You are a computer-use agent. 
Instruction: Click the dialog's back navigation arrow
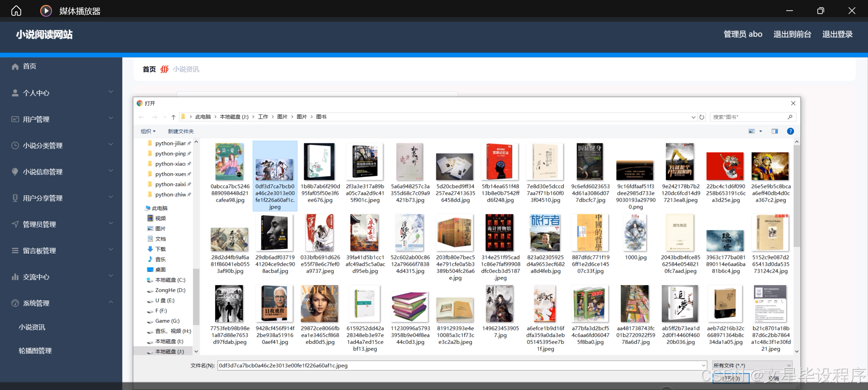(142, 117)
